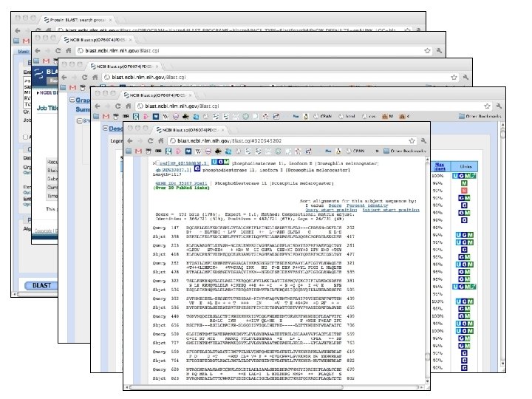Close the NCBI Blast tab in the front window
The height and width of the screenshot is (399, 532).
coord(222,129)
